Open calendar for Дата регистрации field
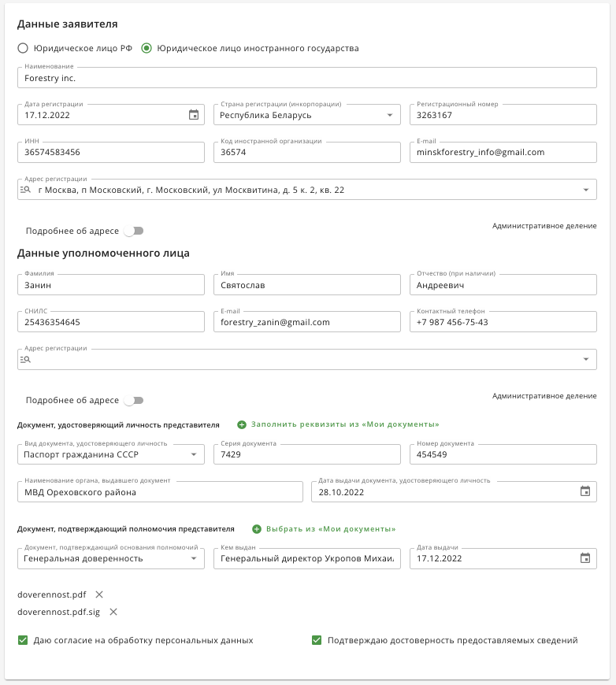This screenshot has width=616, height=685. point(194,115)
